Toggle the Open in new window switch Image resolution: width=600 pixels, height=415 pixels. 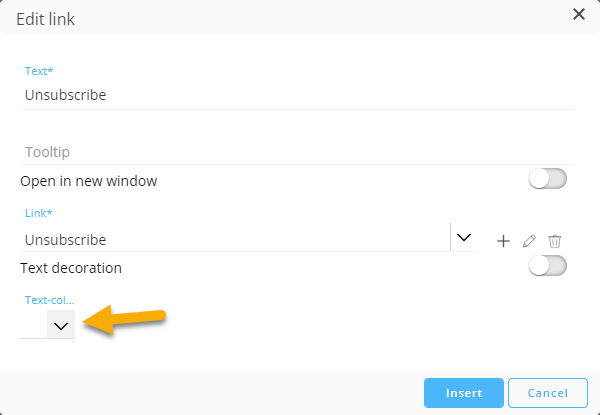point(547,179)
